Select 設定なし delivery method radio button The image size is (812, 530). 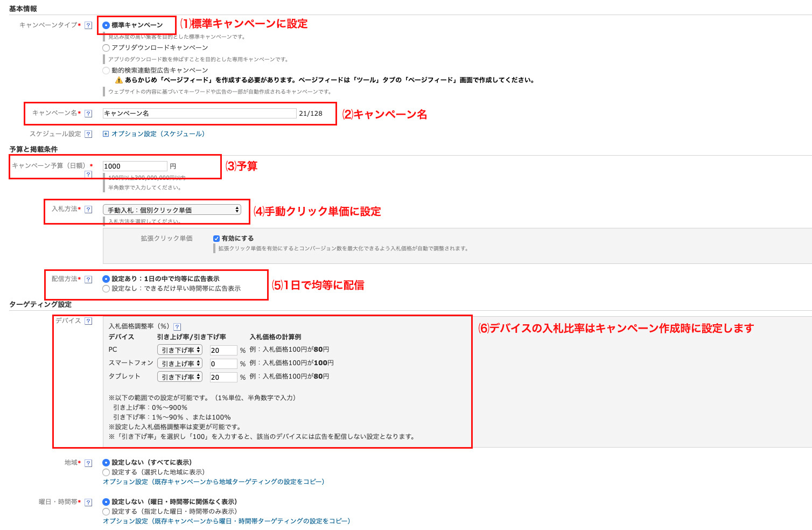point(106,289)
